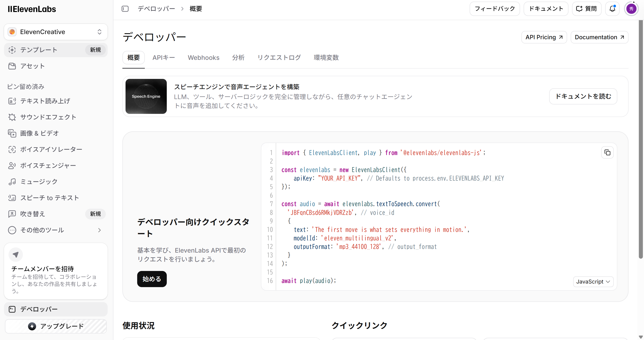Screen dimensions: 644x340
Task: Click the paper plane invite icon
Action: 16,255
